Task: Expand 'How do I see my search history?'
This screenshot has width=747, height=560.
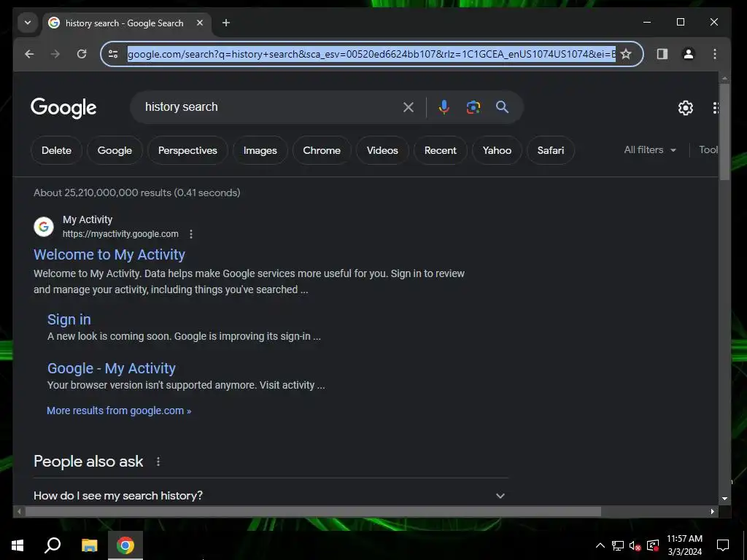Action: point(271,496)
